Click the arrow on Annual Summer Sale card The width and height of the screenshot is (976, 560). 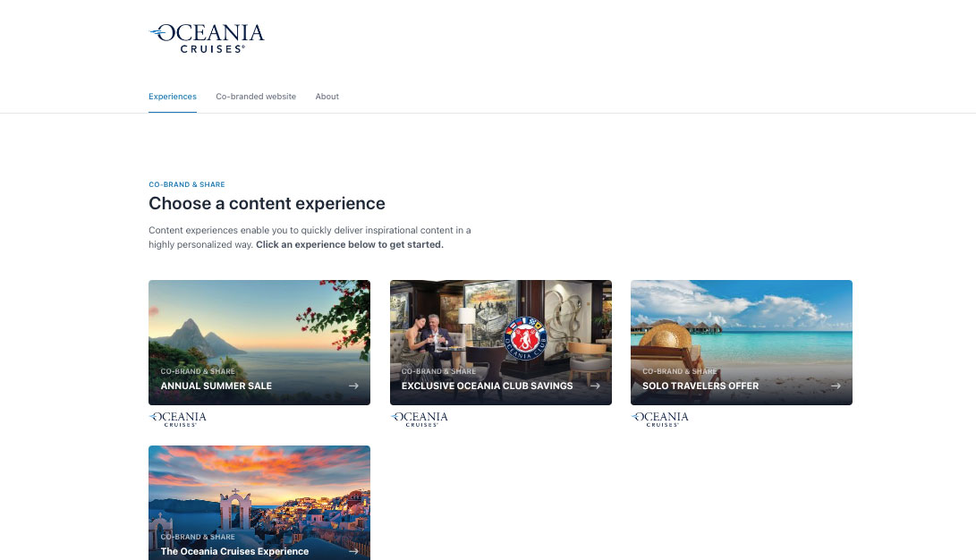(x=353, y=386)
